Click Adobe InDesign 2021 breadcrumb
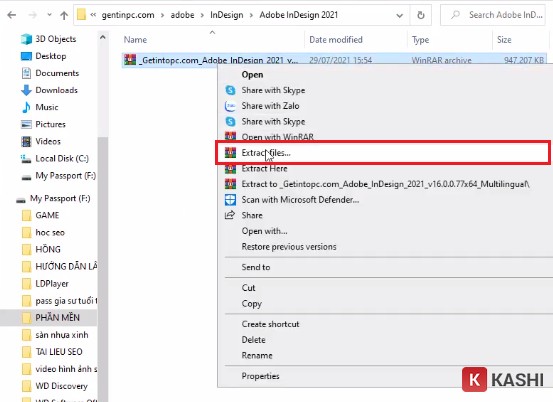 [298, 15]
